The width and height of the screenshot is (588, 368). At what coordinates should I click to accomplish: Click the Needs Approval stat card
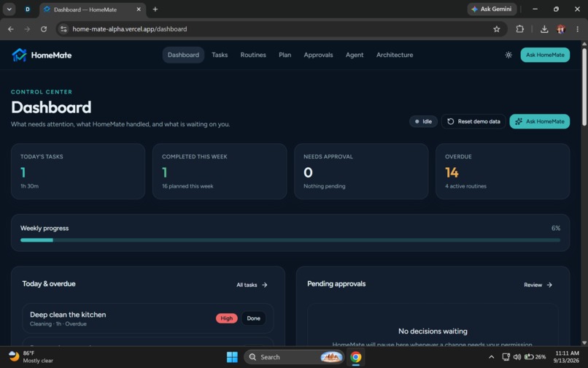[361, 172]
